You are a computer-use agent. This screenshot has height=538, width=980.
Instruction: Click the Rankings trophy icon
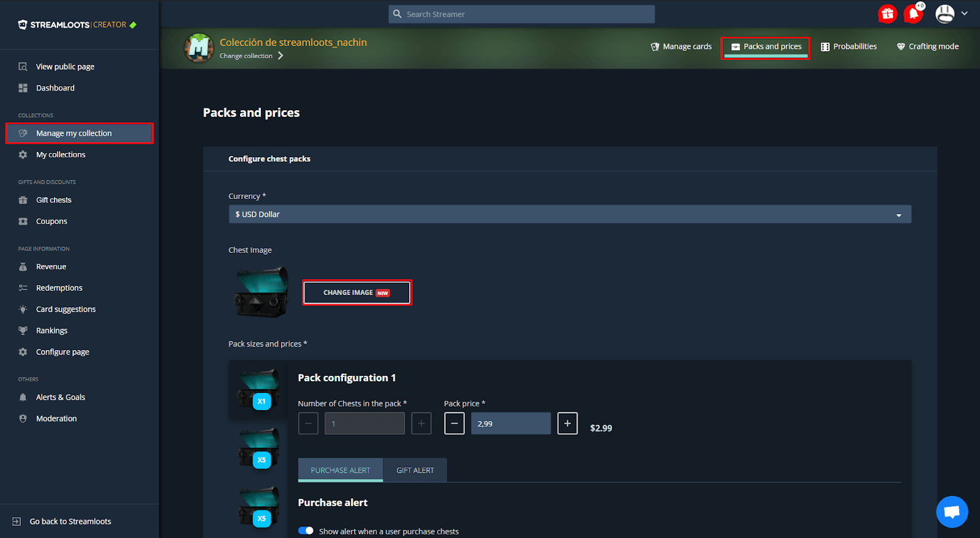click(23, 331)
